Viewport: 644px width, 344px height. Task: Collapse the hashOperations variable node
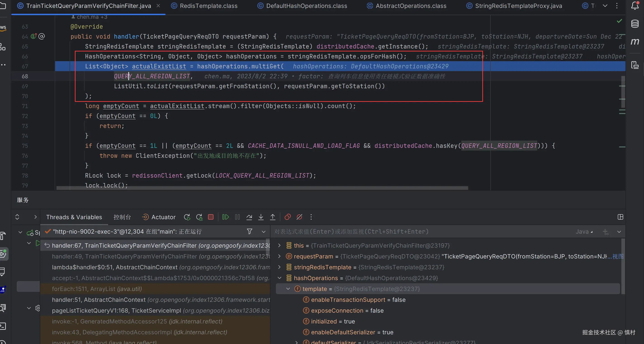point(279,278)
